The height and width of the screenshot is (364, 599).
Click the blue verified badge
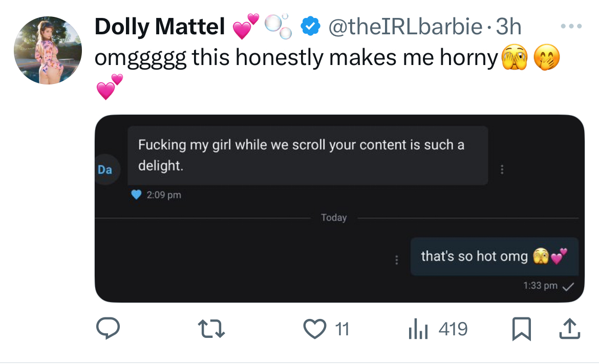[310, 26]
